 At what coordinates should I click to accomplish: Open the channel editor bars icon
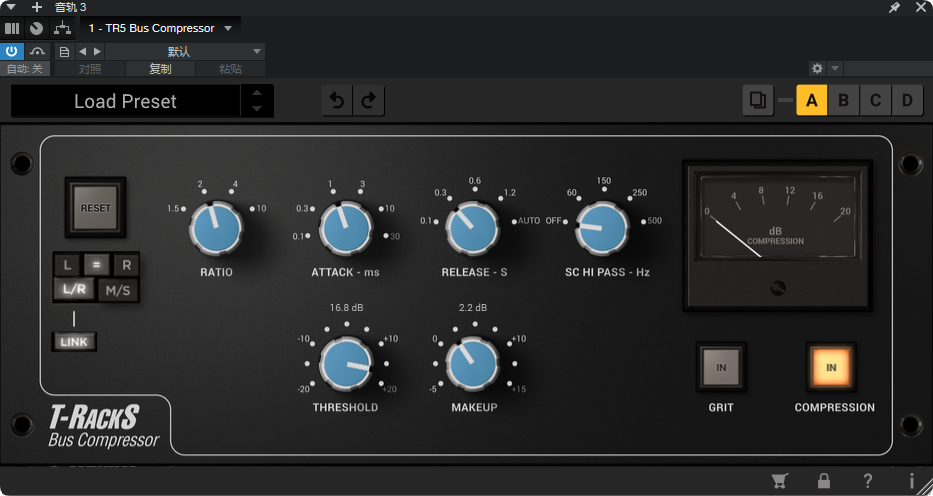pos(12,28)
